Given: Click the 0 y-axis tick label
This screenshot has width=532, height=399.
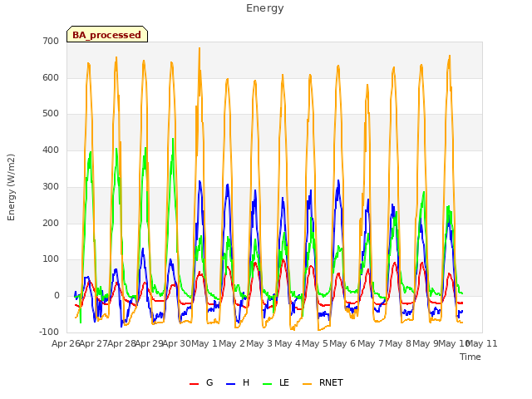Looking at the screenshot, I should pos(57,296).
